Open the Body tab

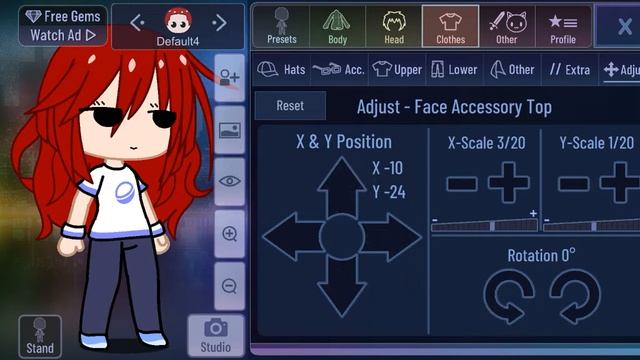tap(338, 27)
